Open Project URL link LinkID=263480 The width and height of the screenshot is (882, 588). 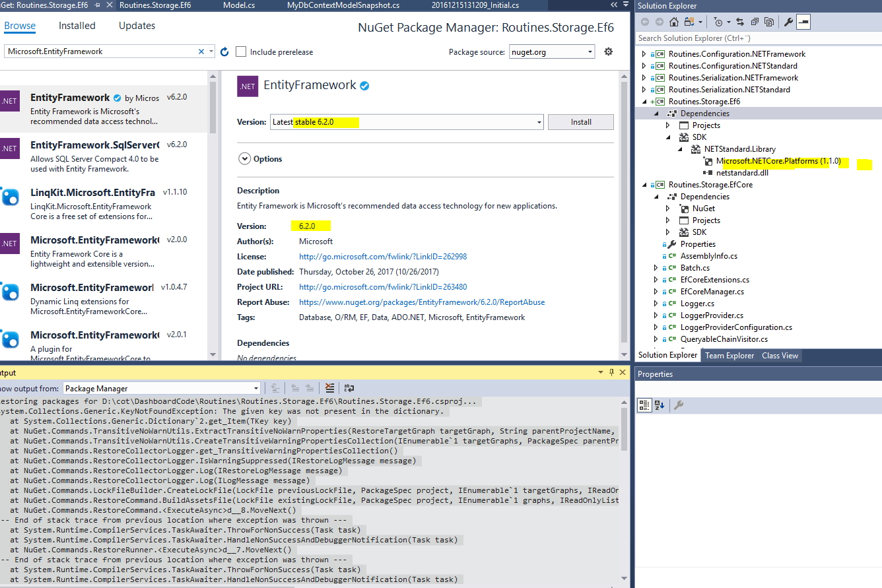(x=383, y=287)
